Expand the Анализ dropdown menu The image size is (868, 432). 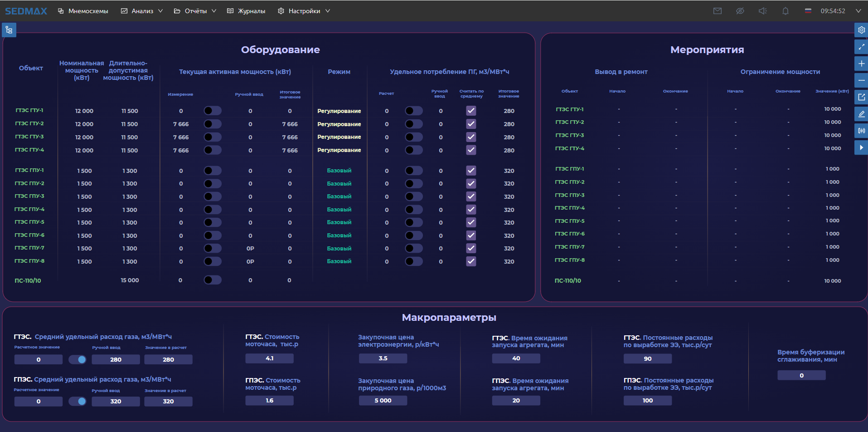pos(142,11)
